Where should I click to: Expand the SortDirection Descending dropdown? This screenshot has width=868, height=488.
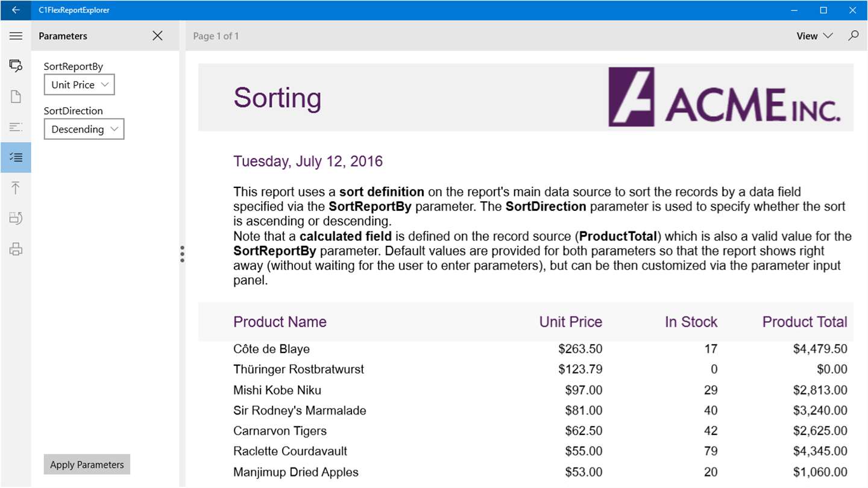tap(84, 130)
